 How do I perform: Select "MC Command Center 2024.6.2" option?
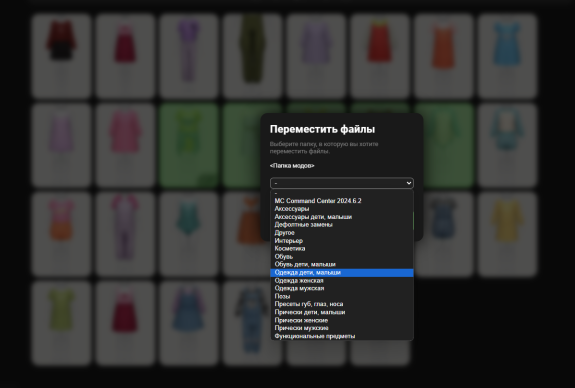tap(342, 201)
